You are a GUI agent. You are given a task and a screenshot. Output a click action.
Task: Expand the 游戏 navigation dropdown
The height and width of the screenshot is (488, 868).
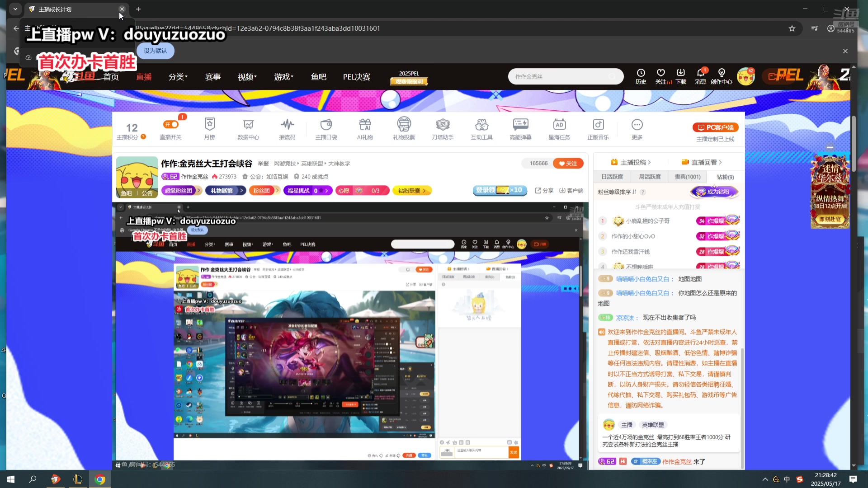point(283,77)
